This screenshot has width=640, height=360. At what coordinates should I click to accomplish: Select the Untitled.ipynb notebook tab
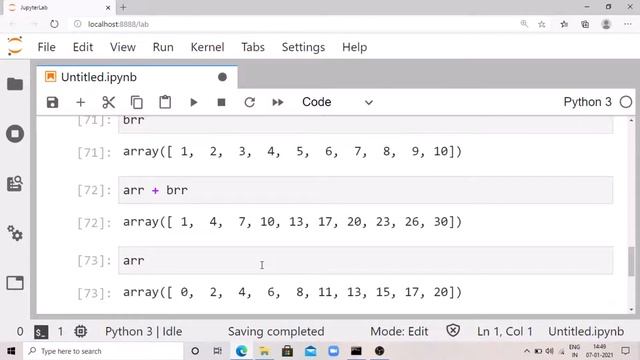click(137, 77)
